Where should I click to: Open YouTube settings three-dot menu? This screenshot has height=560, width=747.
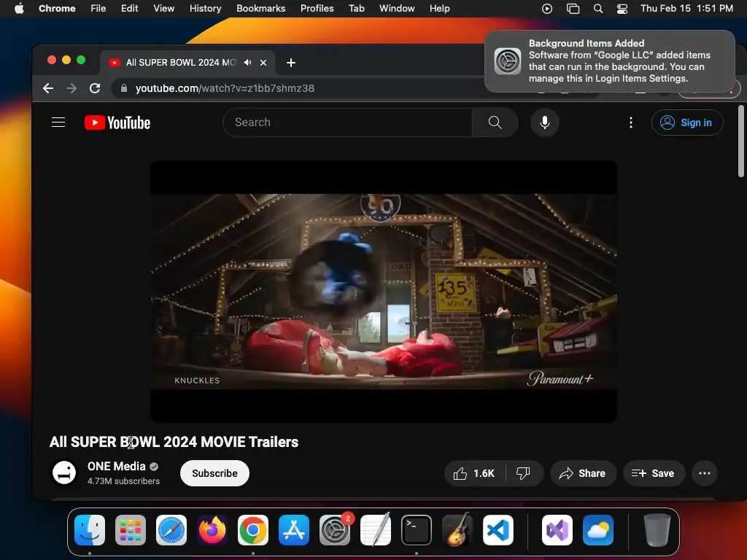[x=631, y=122]
